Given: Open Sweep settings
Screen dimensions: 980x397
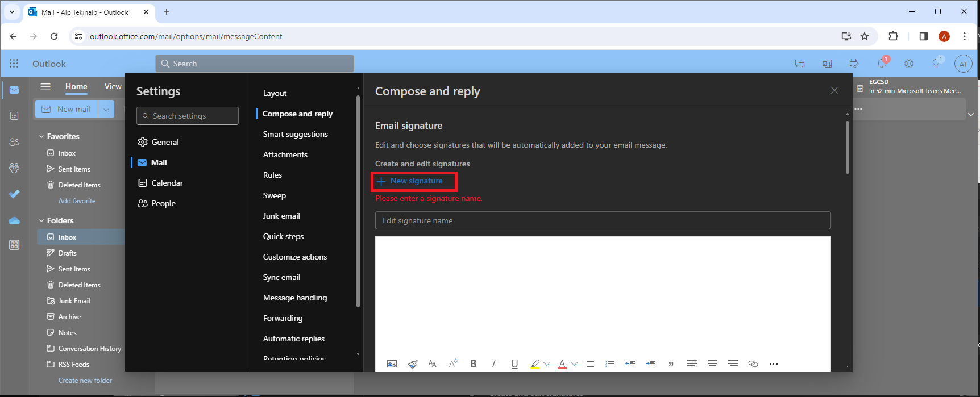Looking at the screenshot, I should pyautogui.click(x=274, y=195).
